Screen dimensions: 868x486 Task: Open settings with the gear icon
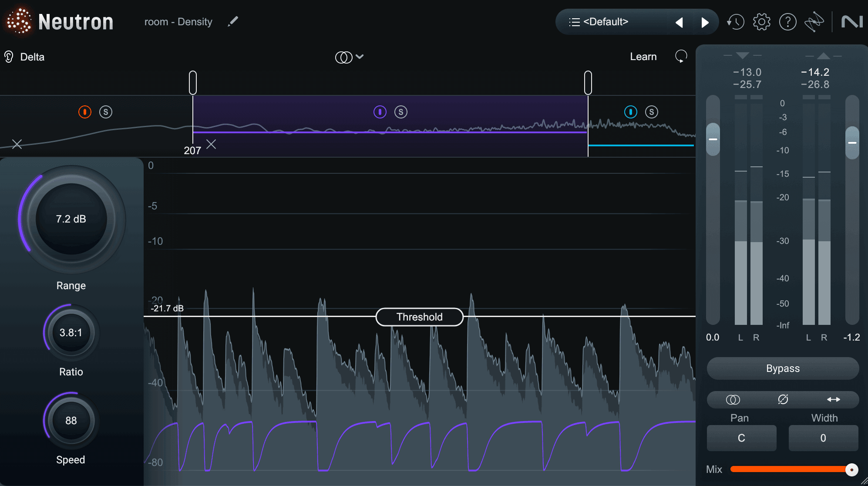point(762,22)
